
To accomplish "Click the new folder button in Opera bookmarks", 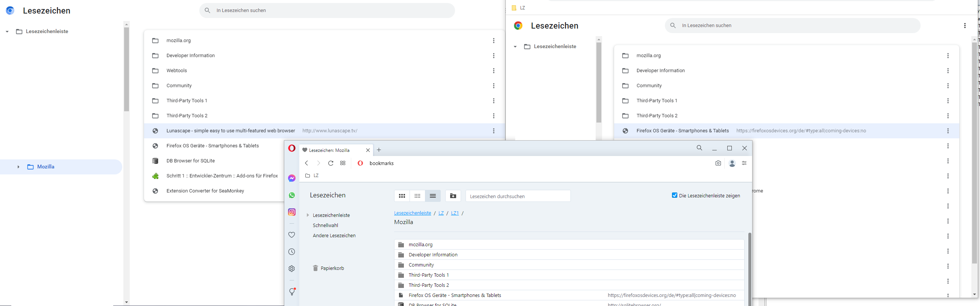I will 453,196.
